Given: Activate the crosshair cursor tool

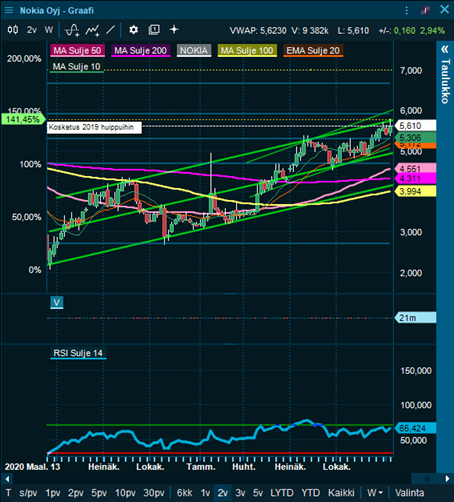Looking at the screenshot, I should click(x=174, y=30).
